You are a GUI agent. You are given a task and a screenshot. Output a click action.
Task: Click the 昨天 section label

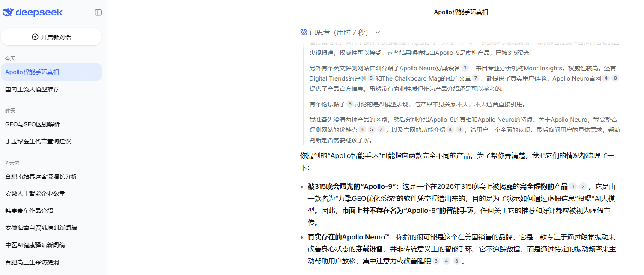click(10, 111)
